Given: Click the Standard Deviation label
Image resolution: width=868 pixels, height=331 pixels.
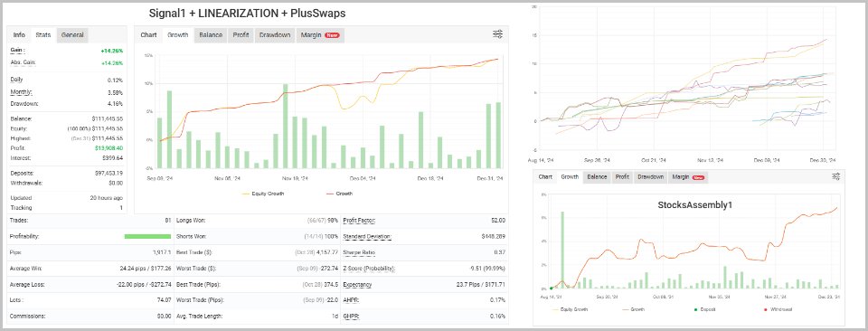Looking at the screenshot, I should (x=367, y=236).
